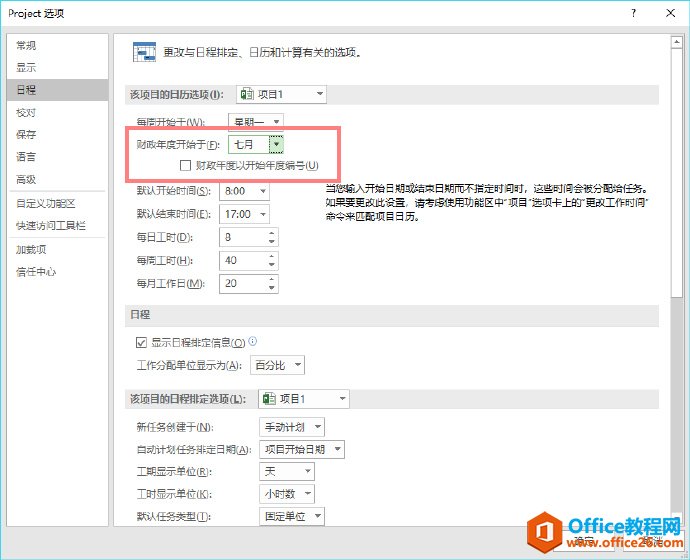Decrease 每月工作日 with the down spinner
690x560 pixels.
click(x=272, y=287)
